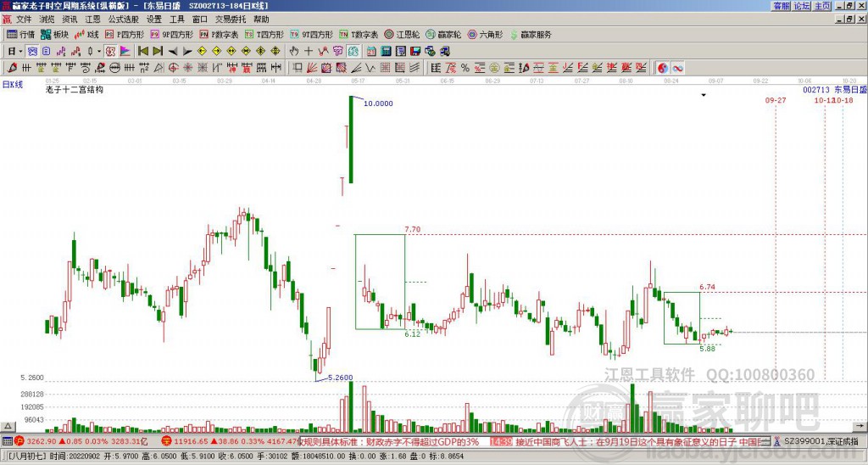Open 赢家服务 service button
Image resolution: width=868 pixels, height=465 pixels.
click(x=531, y=34)
